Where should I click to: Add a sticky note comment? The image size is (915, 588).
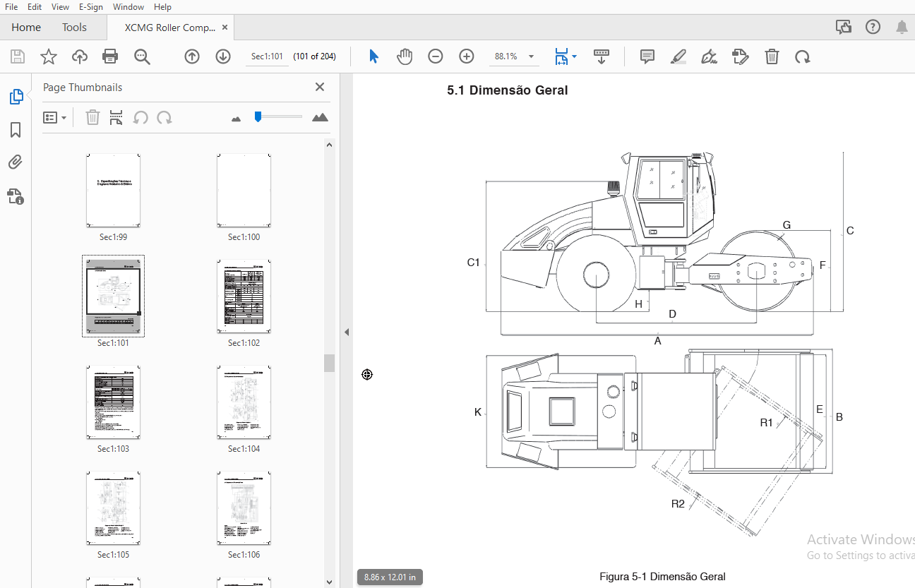pyautogui.click(x=647, y=56)
